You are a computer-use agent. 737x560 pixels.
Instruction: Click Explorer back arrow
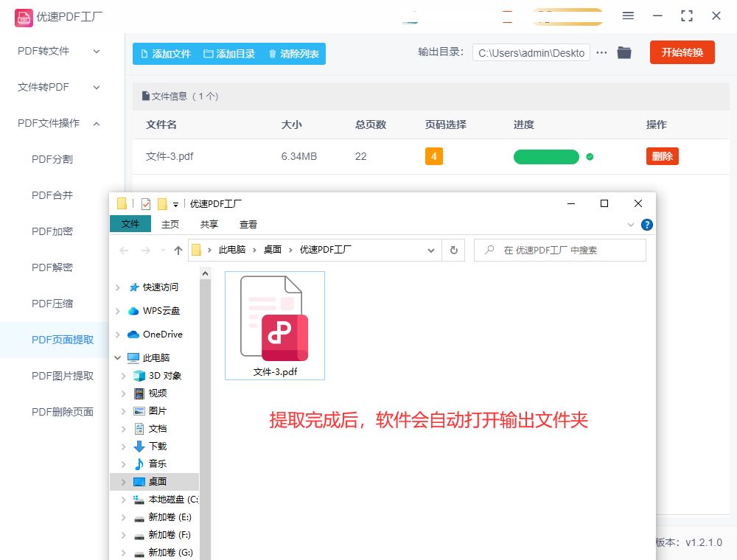124,251
